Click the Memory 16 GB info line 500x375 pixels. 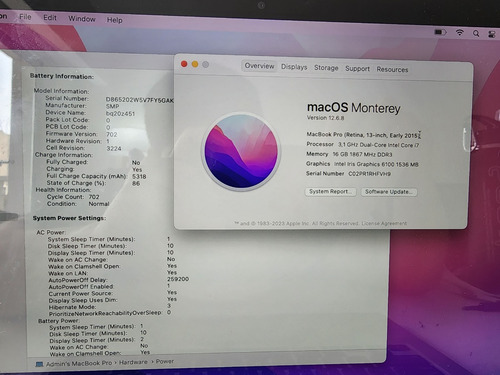349,154
